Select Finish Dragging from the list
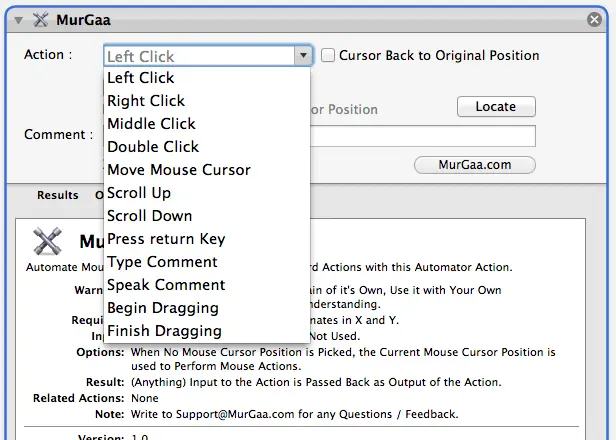 (164, 331)
